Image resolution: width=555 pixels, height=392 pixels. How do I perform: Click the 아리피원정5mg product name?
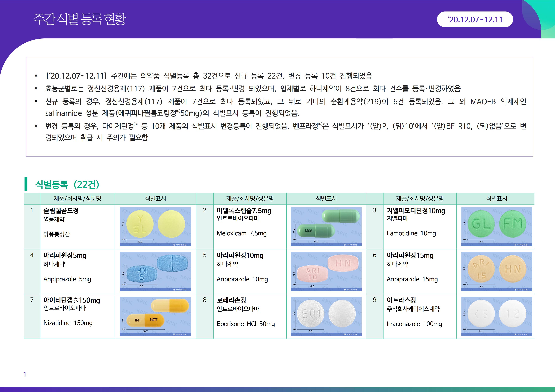coord(65,255)
